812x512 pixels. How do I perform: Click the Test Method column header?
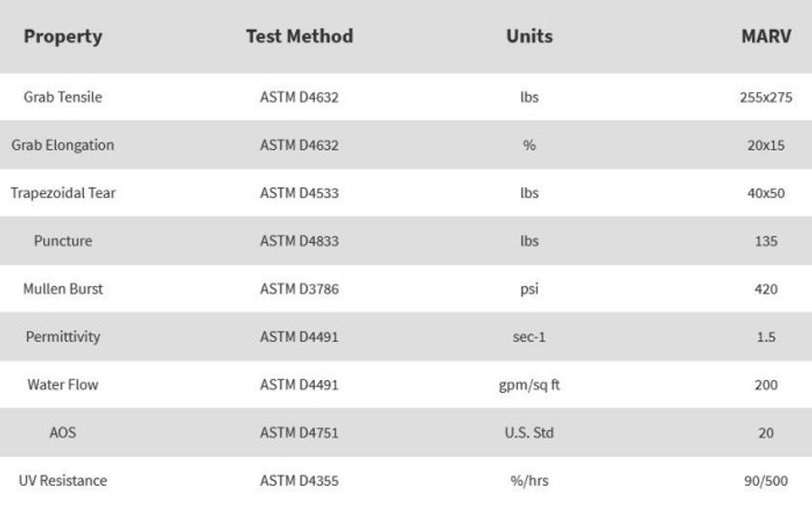299,37
